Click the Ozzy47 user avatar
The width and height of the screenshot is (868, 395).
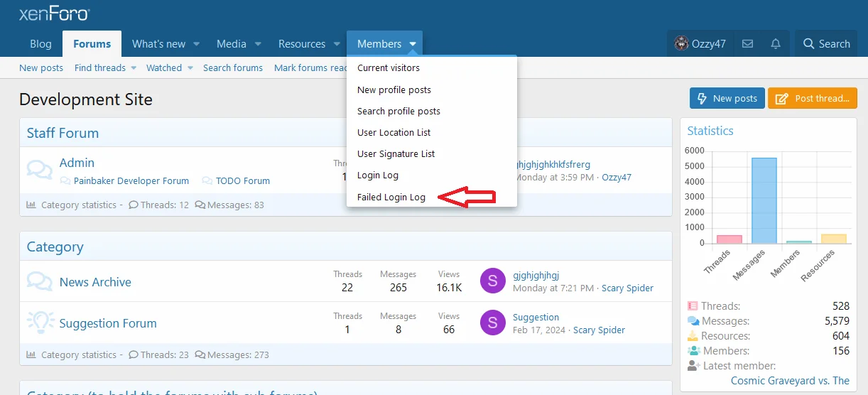click(x=681, y=44)
